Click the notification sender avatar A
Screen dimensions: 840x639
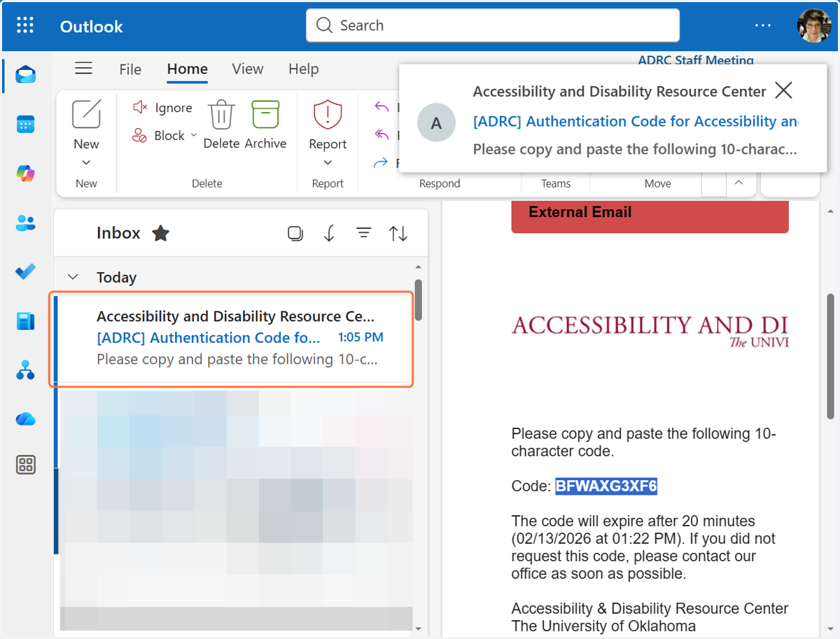437,123
